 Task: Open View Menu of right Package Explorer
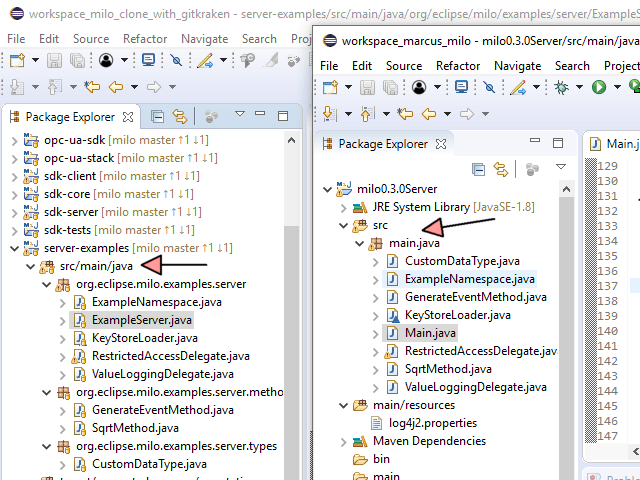coord(561,167)
